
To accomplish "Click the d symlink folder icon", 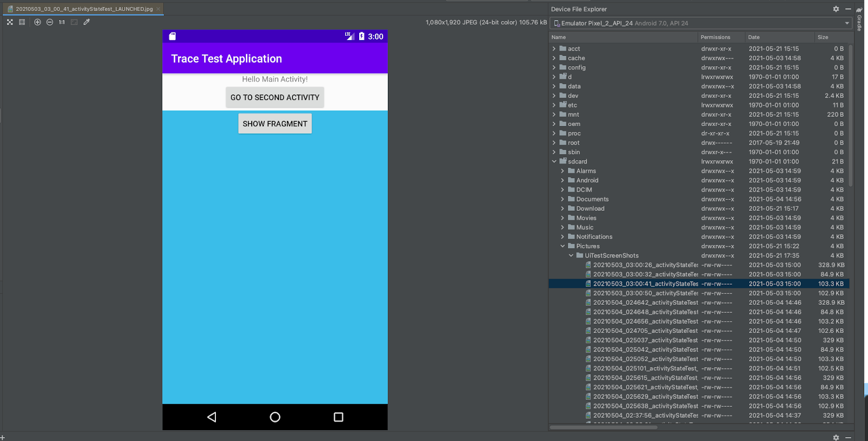I will [563, 77].
